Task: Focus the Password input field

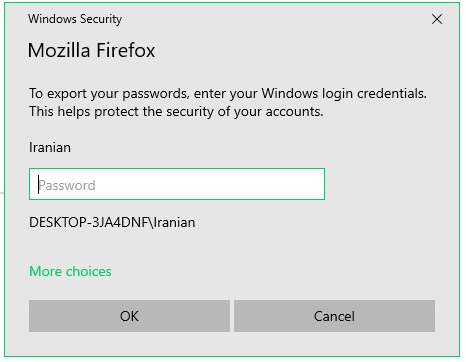Action: (x=177, y=184)
